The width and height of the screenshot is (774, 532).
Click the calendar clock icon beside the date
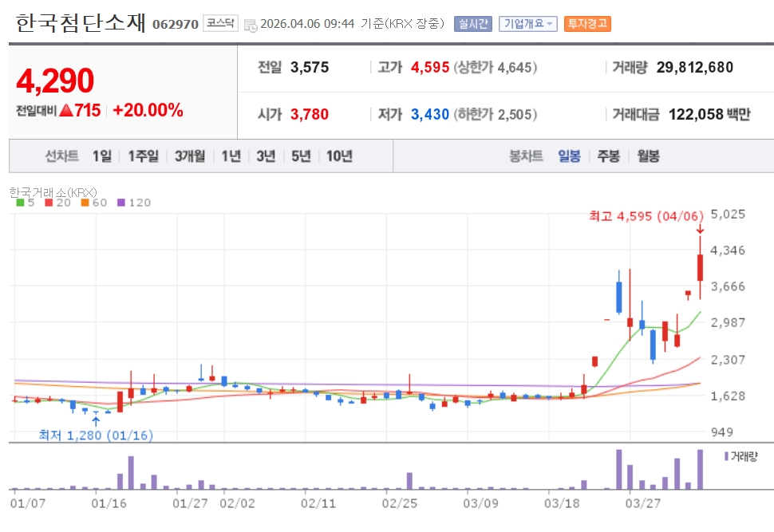point(251,26)
